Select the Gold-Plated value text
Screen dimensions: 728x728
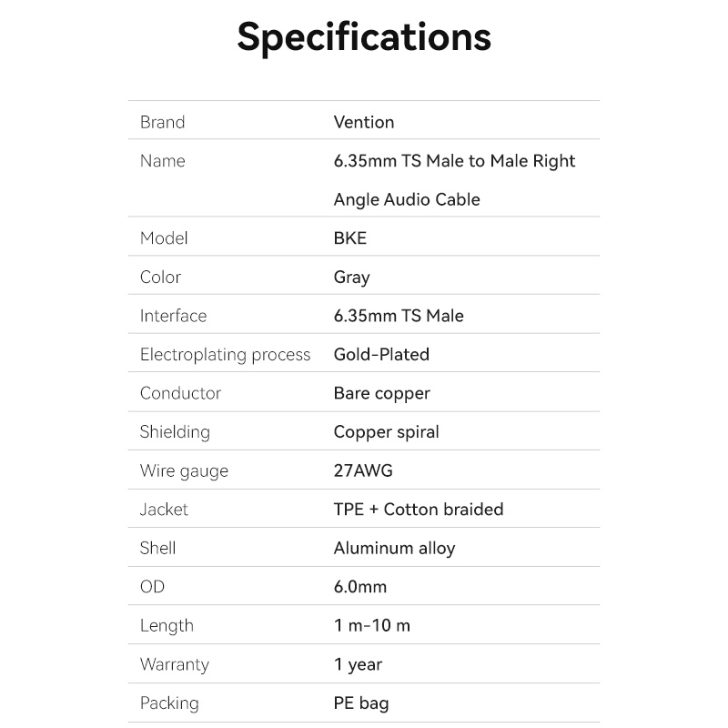tap(381, 355)
